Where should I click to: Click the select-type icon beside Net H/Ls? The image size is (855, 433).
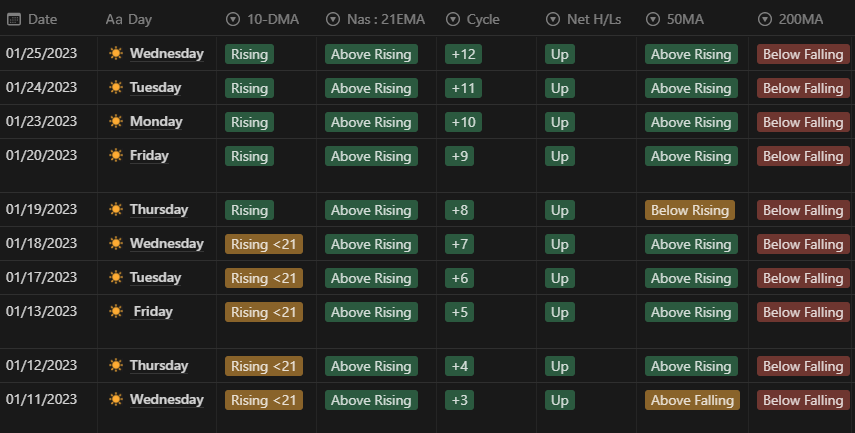pyautogui.click(x=553, y=20)
